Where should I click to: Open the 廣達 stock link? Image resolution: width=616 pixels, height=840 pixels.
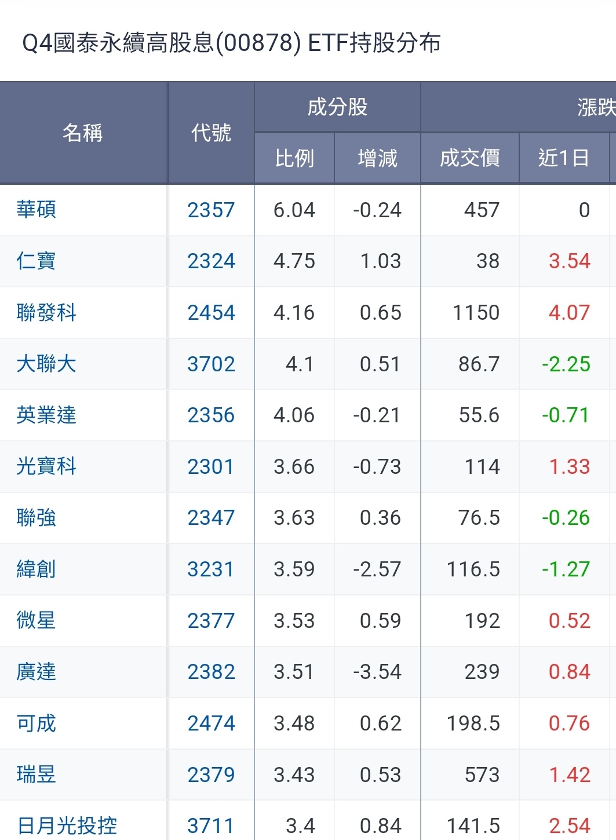(x=36, y=672)
